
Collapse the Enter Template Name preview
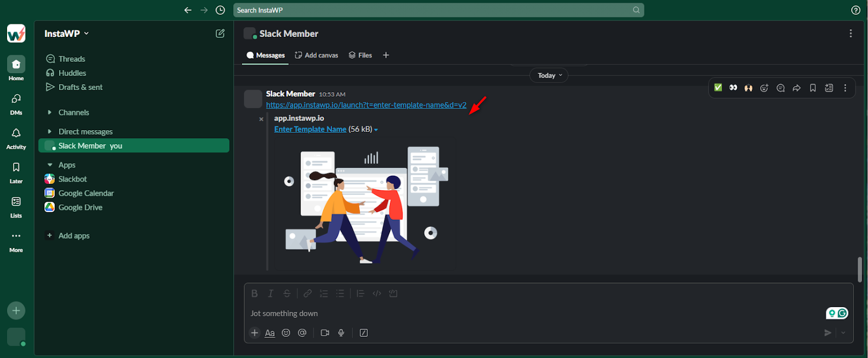coord(376,130)
